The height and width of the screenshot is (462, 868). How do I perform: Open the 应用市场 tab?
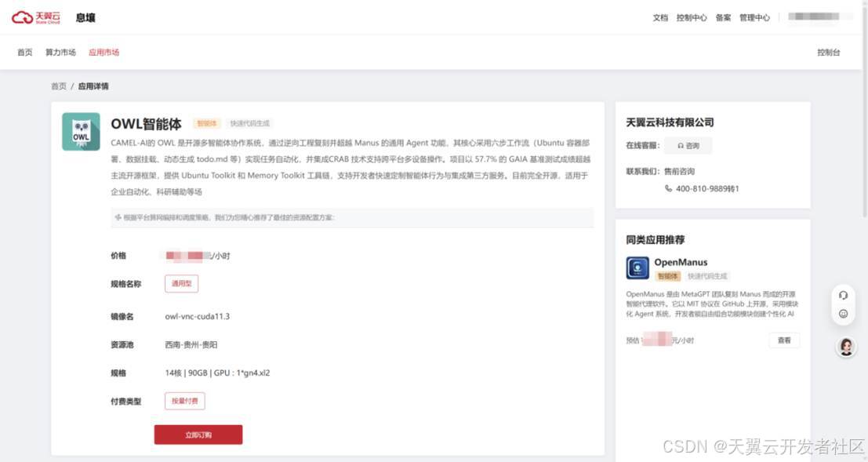pos(104,53)
